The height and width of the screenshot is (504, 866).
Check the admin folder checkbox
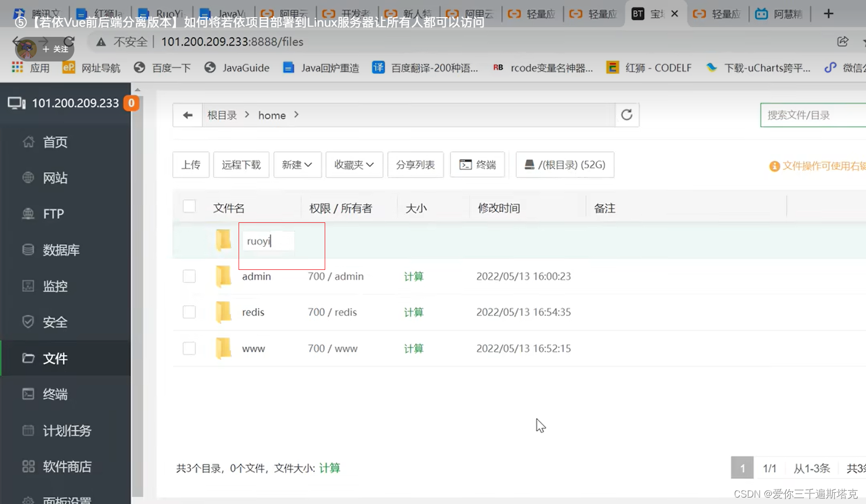tap(189, 276)
